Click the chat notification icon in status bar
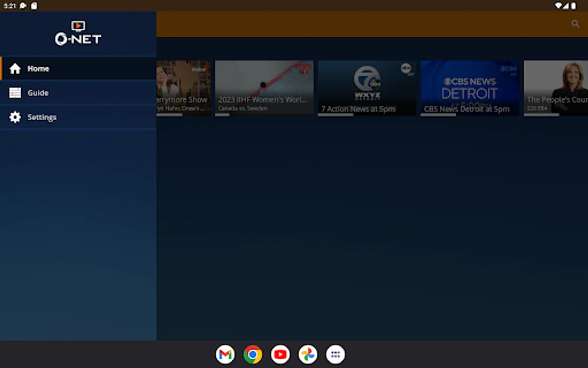 point(23,6)
